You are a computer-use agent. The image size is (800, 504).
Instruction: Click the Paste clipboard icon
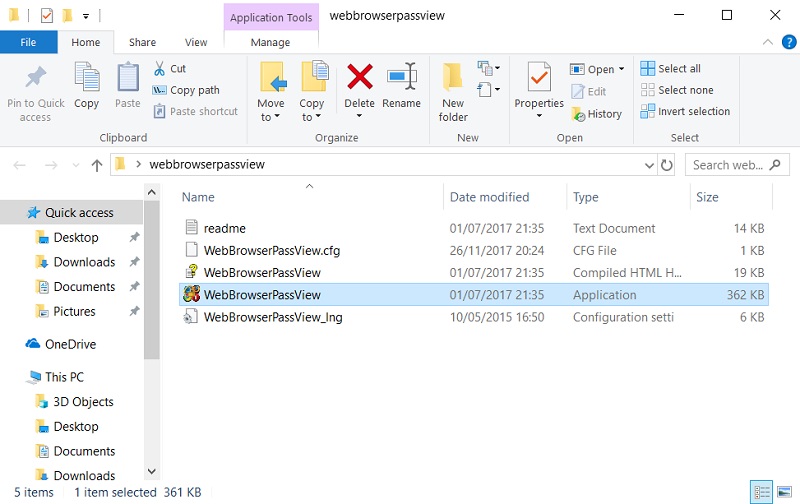click(128, 78)
